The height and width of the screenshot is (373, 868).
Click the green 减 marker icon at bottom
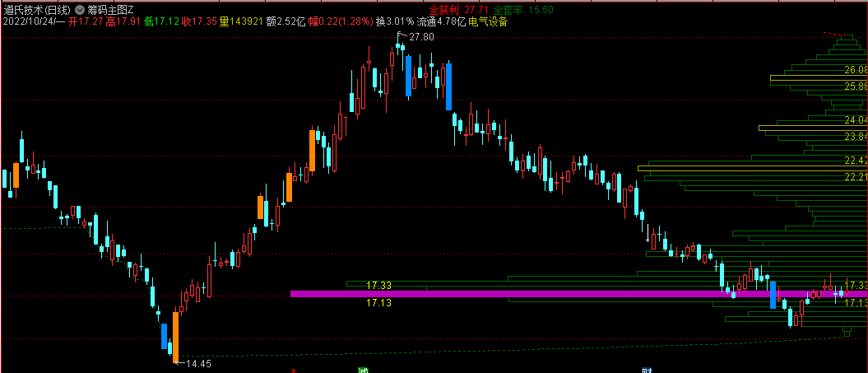(x=362, y=370)
